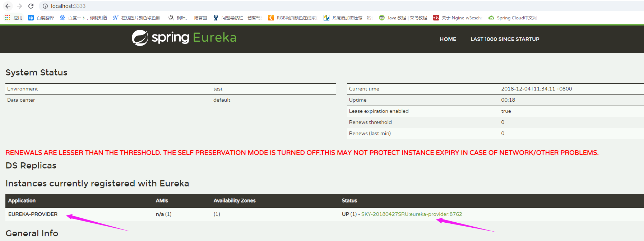Screen dimensions: 644x241
Task: Click the Current time label
Action: pyautogui.click(x=364, y=89)
